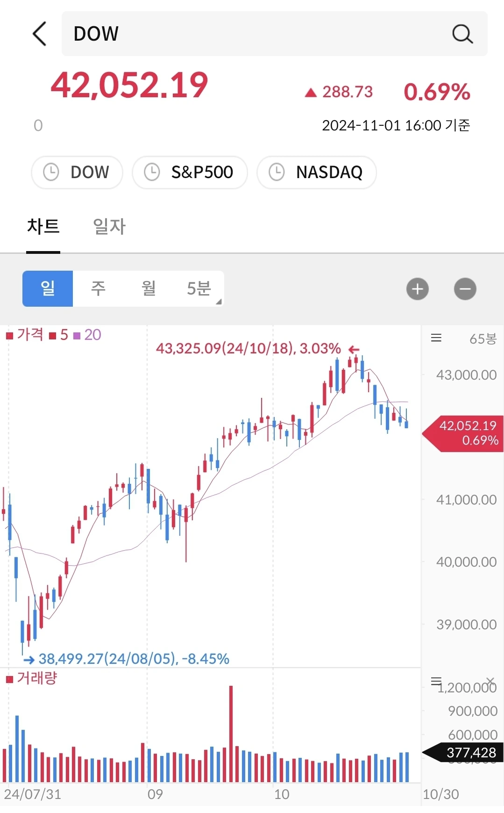
Task: Click the purple 20-day average legend swatch
Action: point(77,335)
